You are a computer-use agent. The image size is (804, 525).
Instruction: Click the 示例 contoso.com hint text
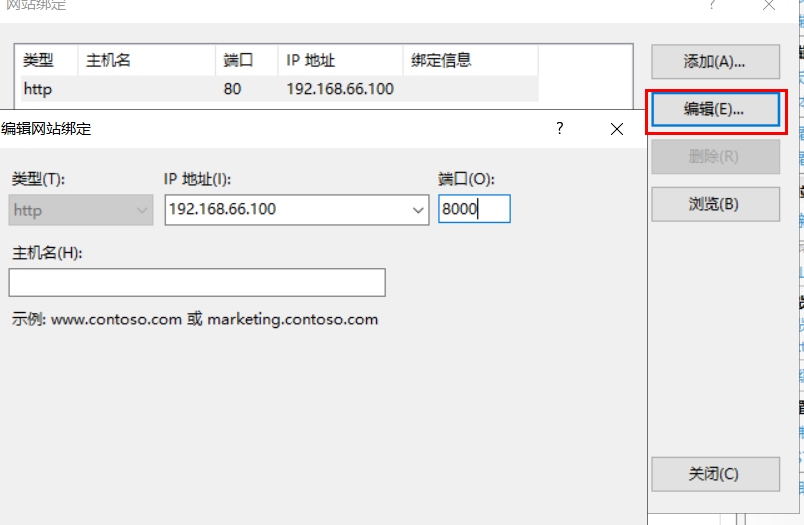coord(195,319)
